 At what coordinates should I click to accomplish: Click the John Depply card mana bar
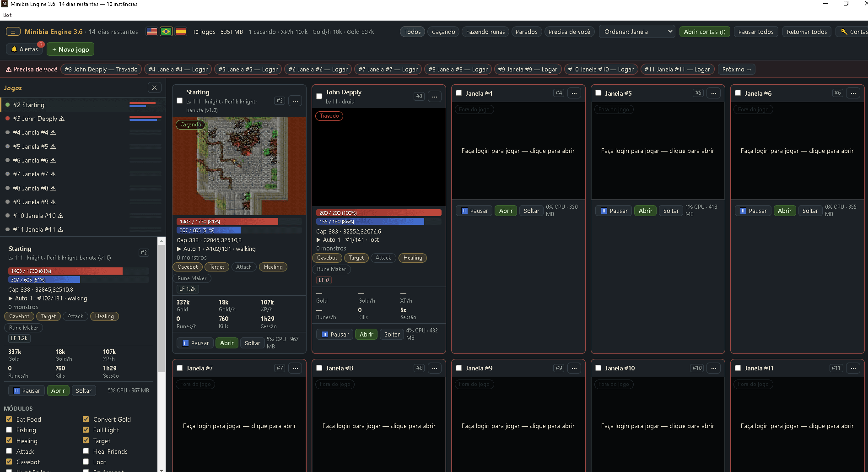[379, 222]
